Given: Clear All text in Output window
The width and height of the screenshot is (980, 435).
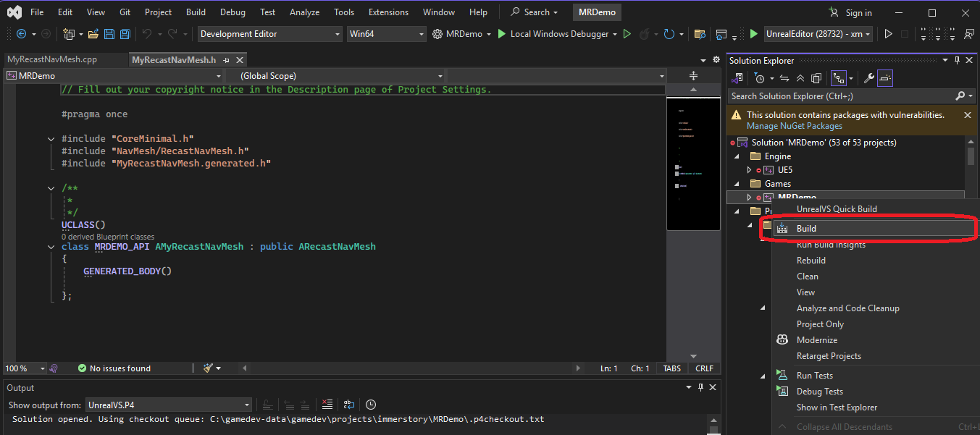Looking at the screenshot, I should click(x=327, y=405).
